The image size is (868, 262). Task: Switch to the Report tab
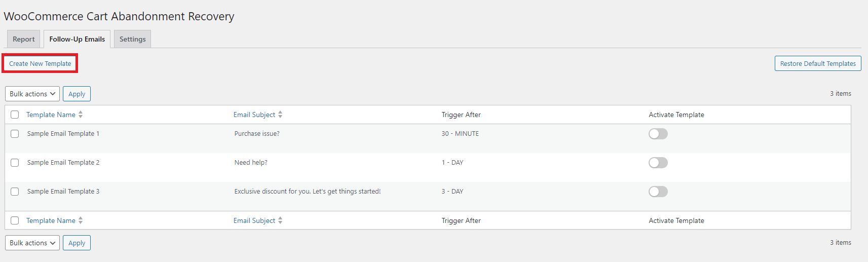click(24, 39)
